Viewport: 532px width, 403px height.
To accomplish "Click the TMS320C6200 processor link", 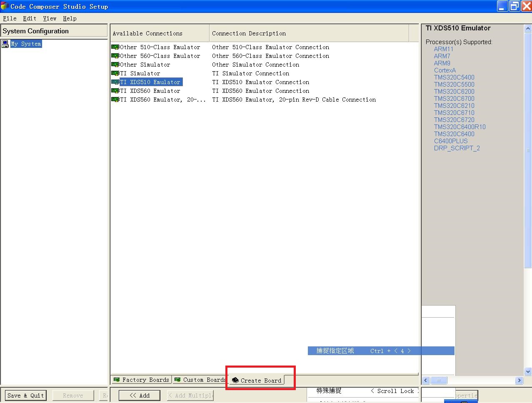I will tap(454, 92).
